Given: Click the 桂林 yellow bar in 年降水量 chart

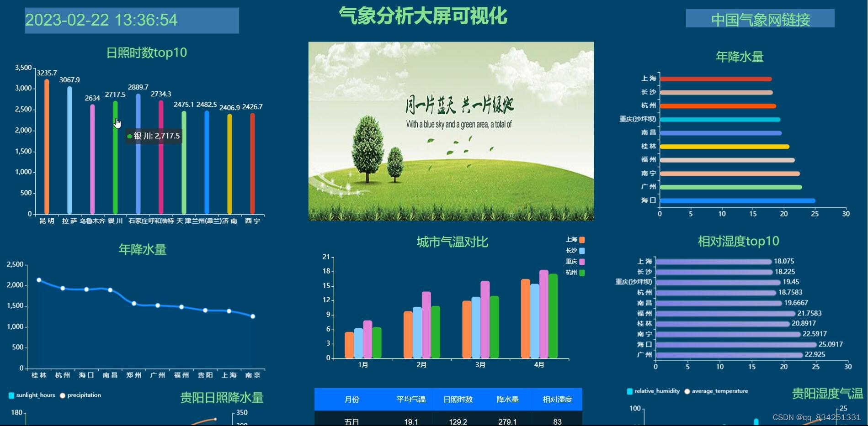Looking at the screenshot, I should [x=724, y=147].
